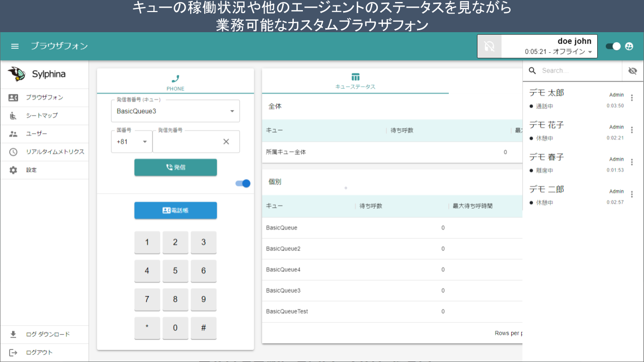644x362 pixels.
Task: Click the magnifier search icon
Action: [x=532, y=71]
